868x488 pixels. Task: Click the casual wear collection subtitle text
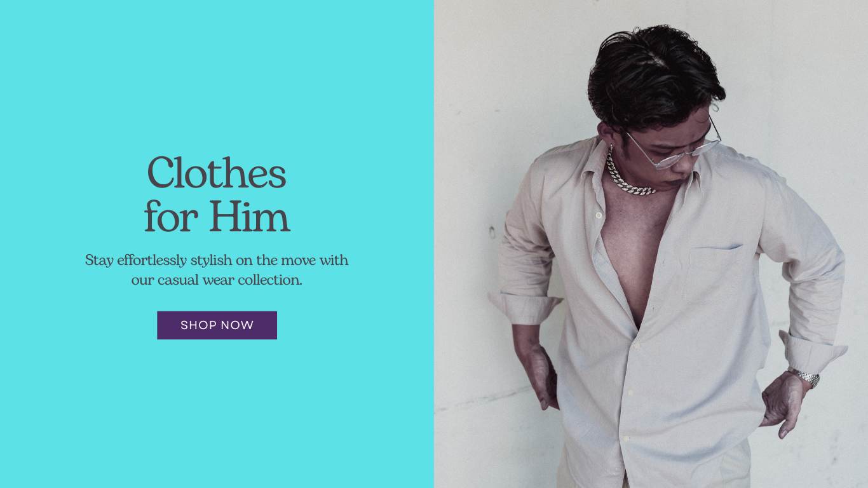click(217, 270)
